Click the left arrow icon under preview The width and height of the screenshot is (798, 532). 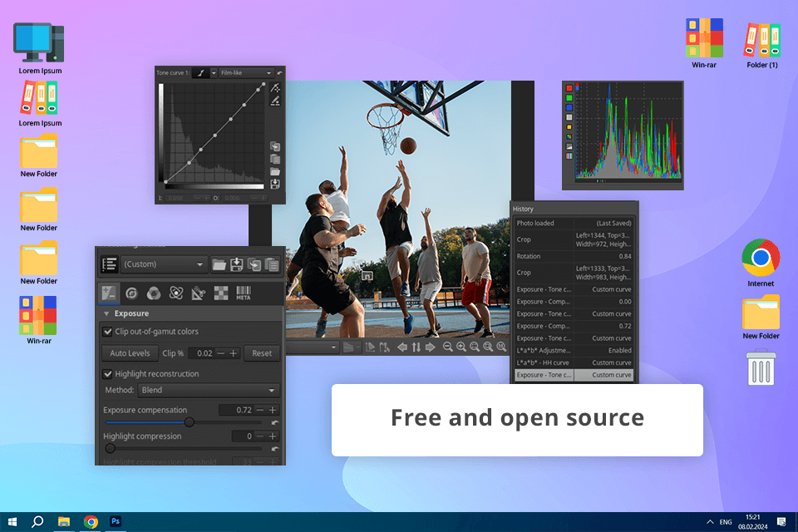point(402,347)
